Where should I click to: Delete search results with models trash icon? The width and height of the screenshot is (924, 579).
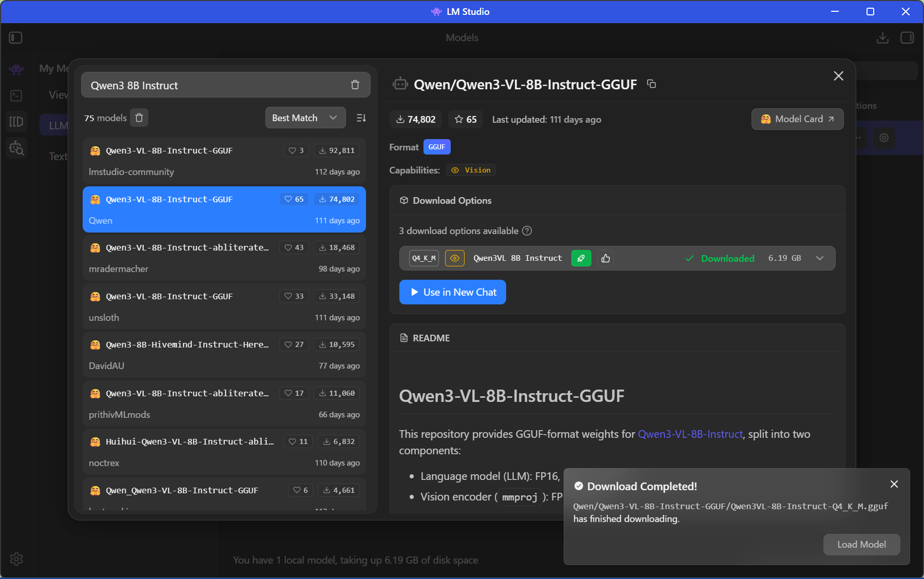tap(139, 118)
